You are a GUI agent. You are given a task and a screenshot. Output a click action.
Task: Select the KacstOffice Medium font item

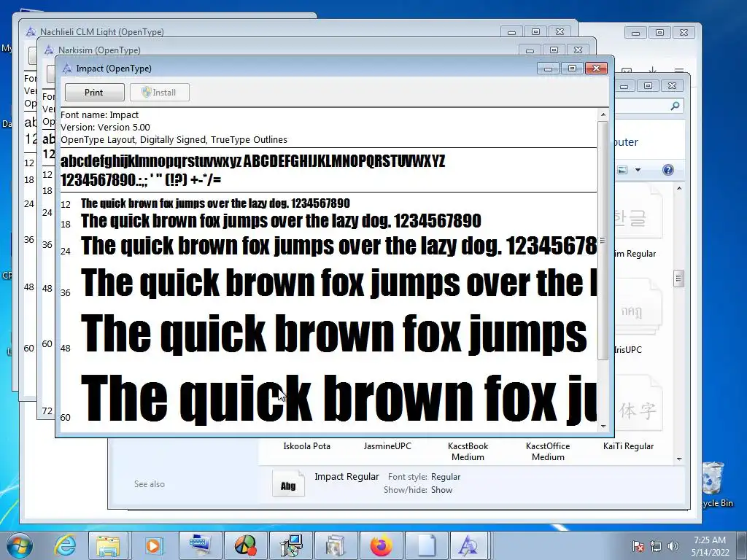pyautogui.click(x=548, y=451)
